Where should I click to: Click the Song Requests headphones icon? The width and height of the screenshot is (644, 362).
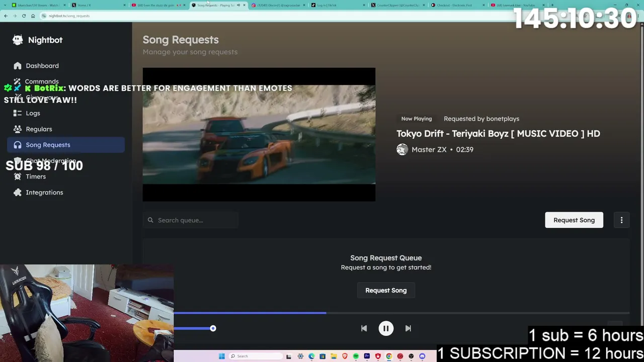click(18, 145)
